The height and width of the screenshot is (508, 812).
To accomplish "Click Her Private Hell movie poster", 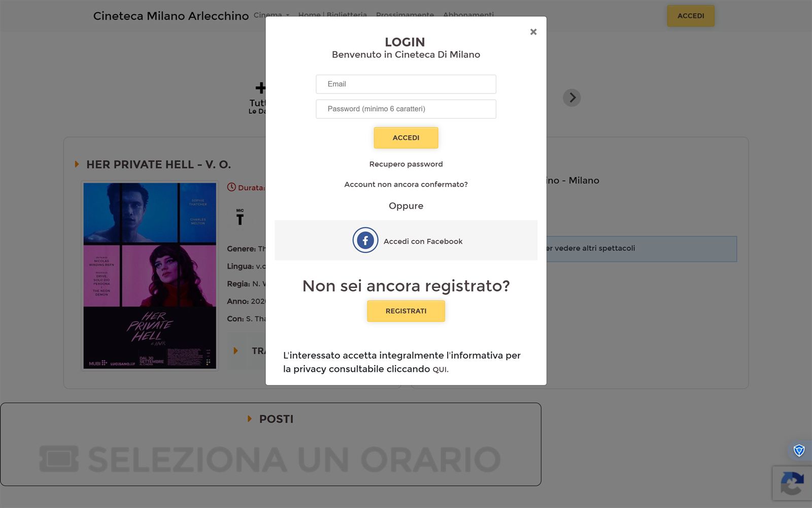I will 150,276.
